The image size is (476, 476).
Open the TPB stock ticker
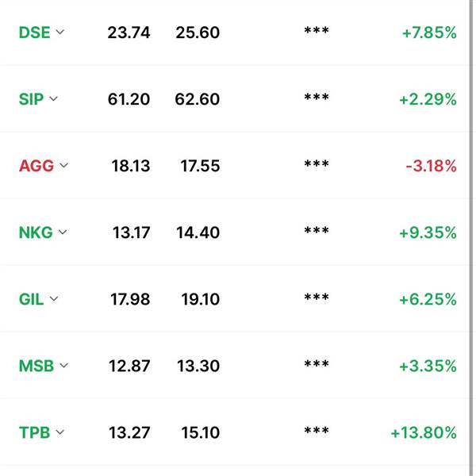(34, 432)
